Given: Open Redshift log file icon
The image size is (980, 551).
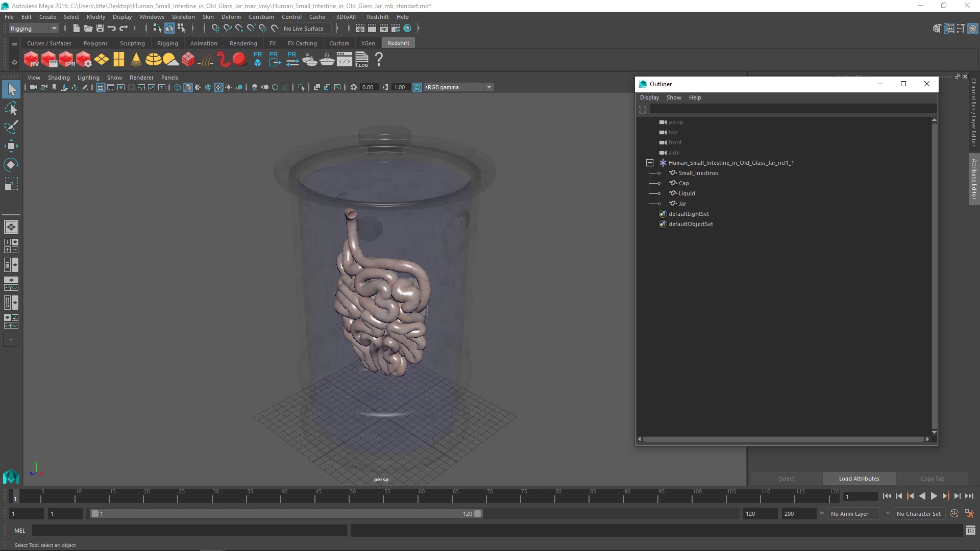Looking at the screenshot, I should 362,60.
